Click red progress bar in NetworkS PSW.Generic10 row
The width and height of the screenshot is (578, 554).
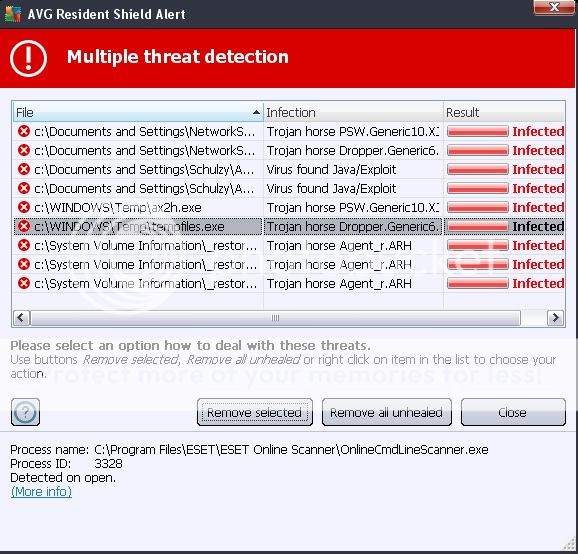[x=478, y=132]
